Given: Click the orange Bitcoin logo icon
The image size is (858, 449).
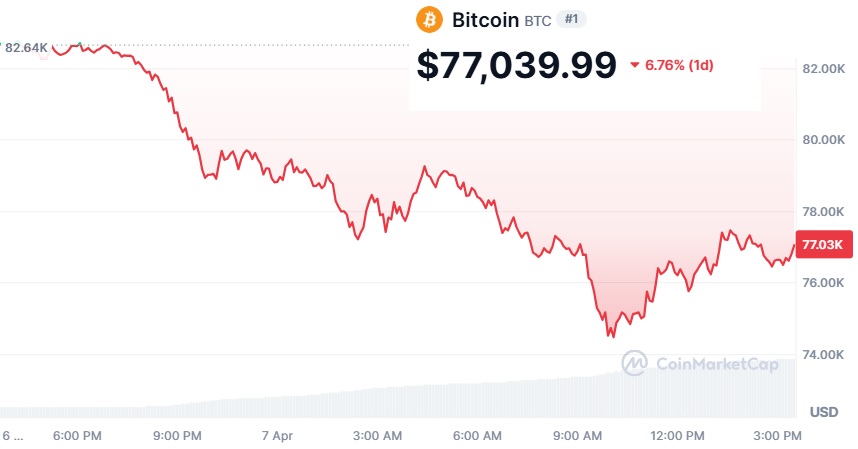Looking at the screenshot, I should point(430,19).
